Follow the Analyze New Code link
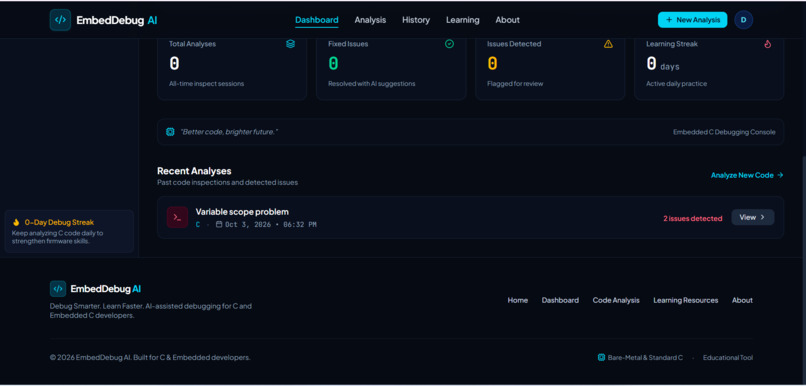806x386 pixels. (x=747, y=175)
